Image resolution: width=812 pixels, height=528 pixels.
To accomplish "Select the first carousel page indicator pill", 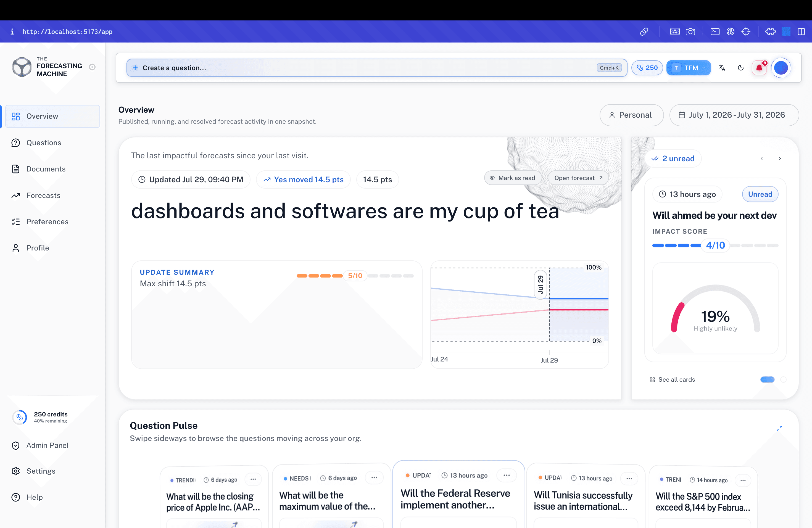I will pyautogui.click(x=767, y=380).
